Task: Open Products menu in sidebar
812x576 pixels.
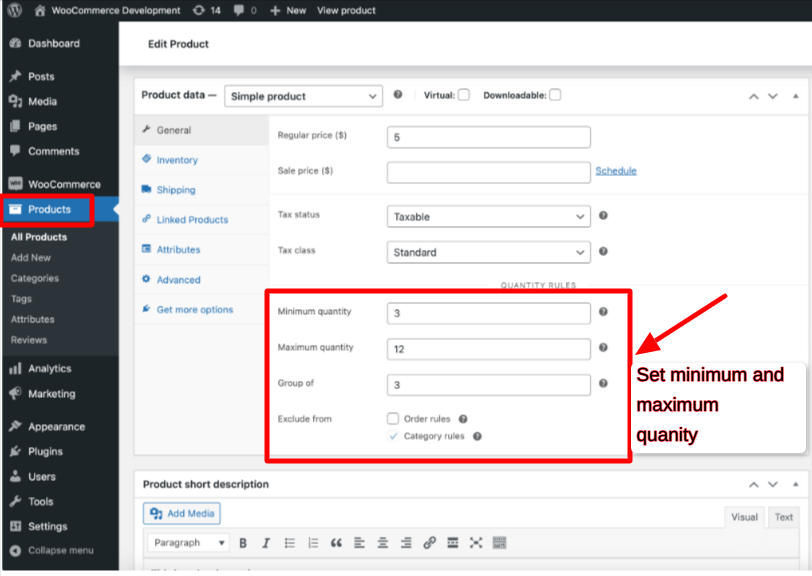Action: [60, 209]
